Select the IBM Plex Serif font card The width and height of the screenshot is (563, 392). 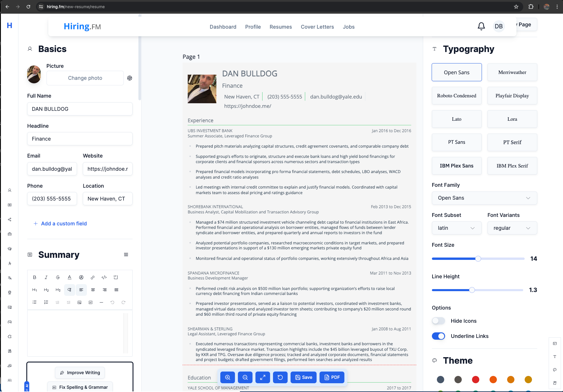(x=512, y=166)
